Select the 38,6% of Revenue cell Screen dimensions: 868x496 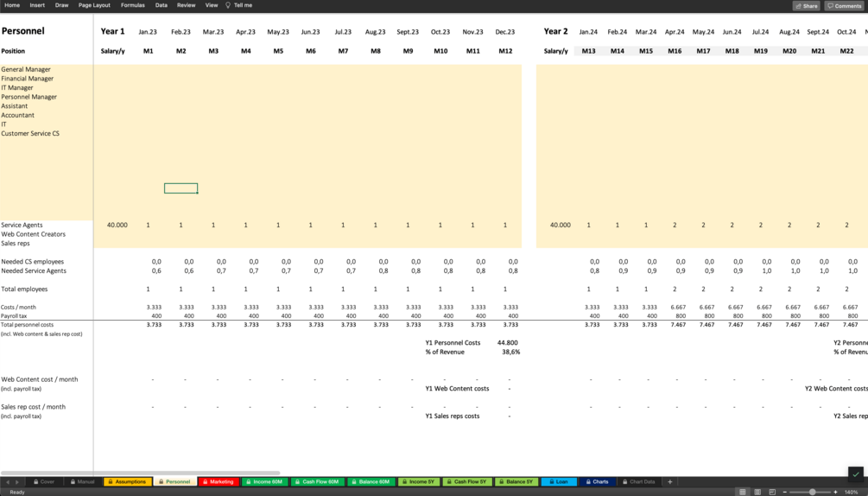511,352
